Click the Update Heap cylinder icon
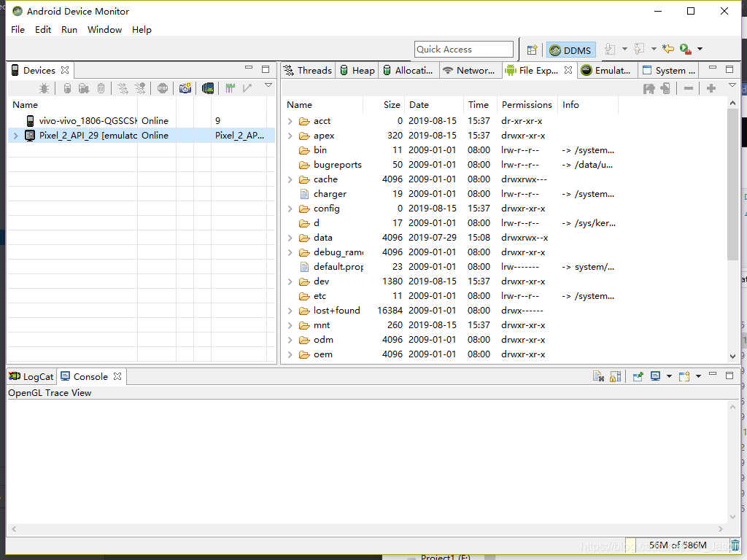 point(67,88)
